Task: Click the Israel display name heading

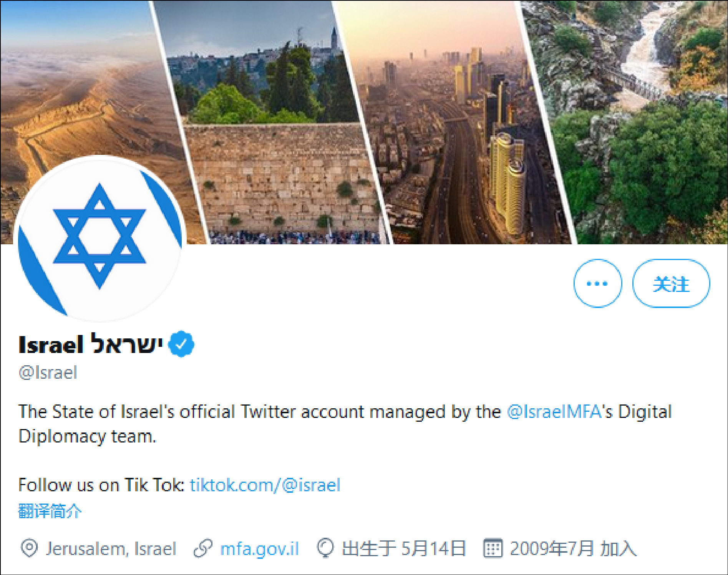Action: click(x=91, y=344)
